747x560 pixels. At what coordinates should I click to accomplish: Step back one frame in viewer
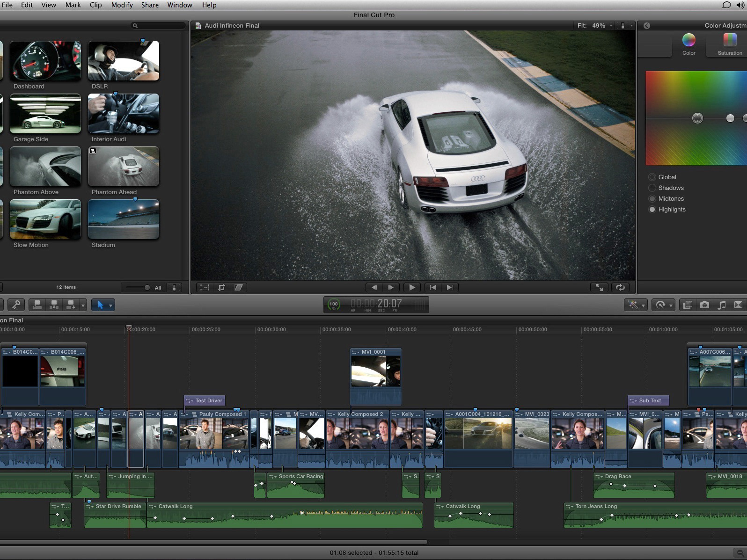(x=374, y=287)
